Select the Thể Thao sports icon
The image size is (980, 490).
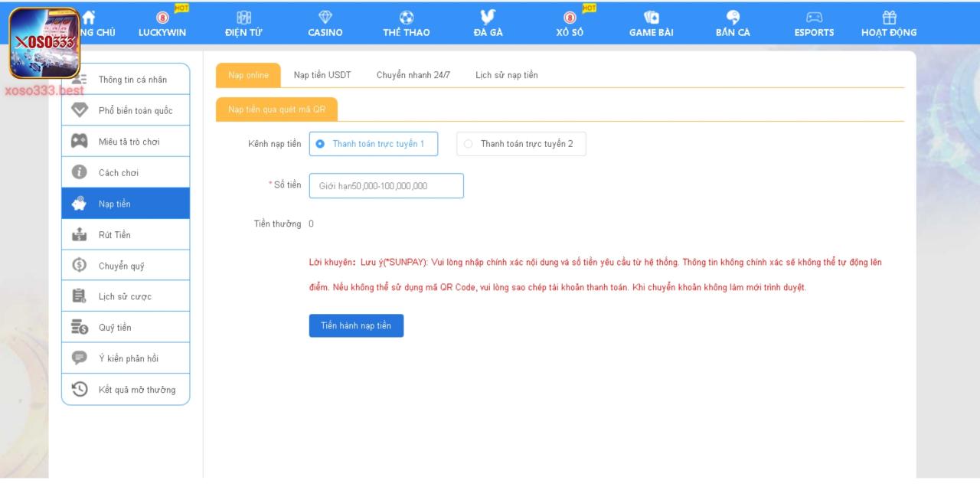click(x=407, y=15)
